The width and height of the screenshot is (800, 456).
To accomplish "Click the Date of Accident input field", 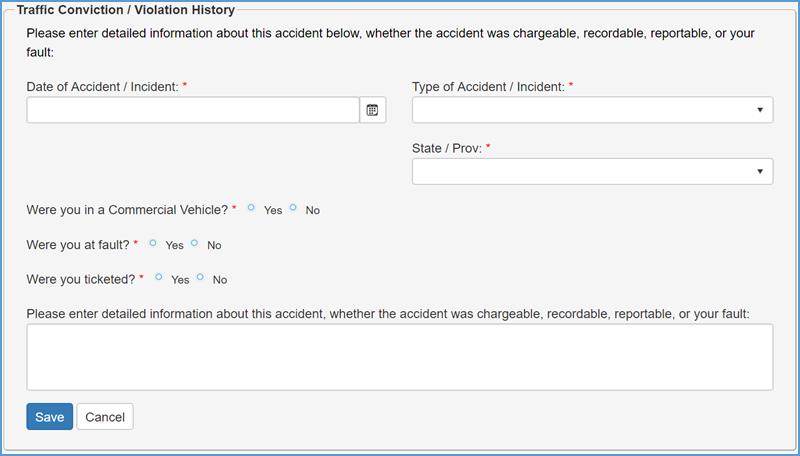I will (x=192, y=110).
